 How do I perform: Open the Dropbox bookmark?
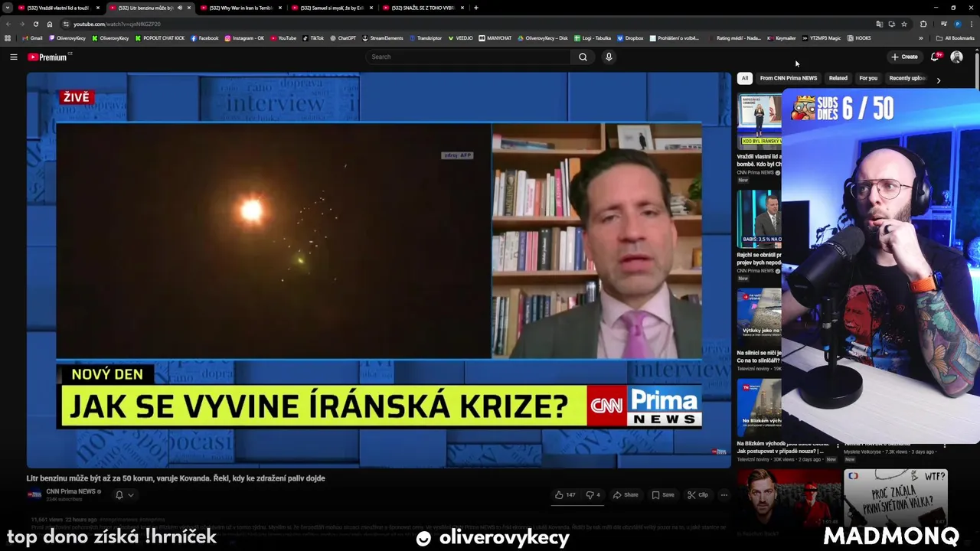pos(630,38)
